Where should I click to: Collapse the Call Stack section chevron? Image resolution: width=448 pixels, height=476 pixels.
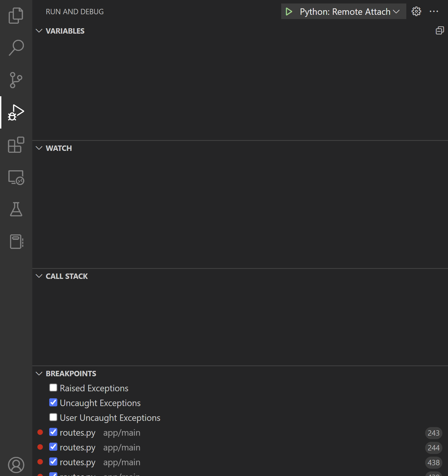[x=39, y=276]
